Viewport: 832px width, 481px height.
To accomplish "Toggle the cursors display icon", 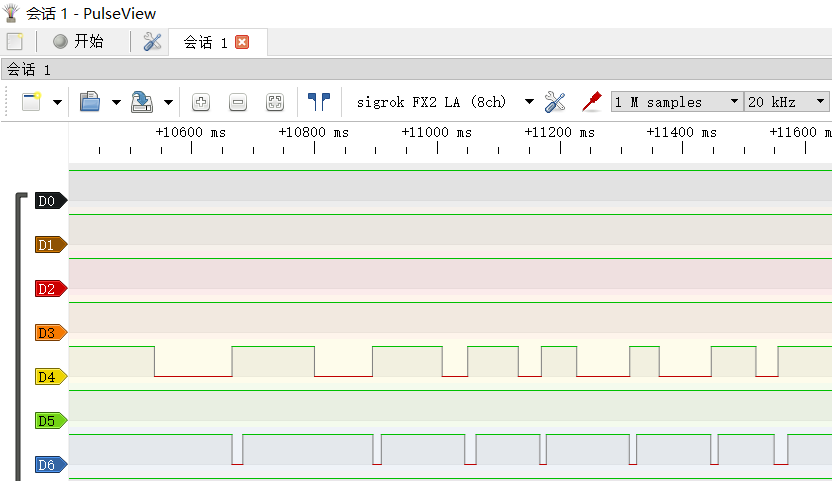I will coord(319,101).
